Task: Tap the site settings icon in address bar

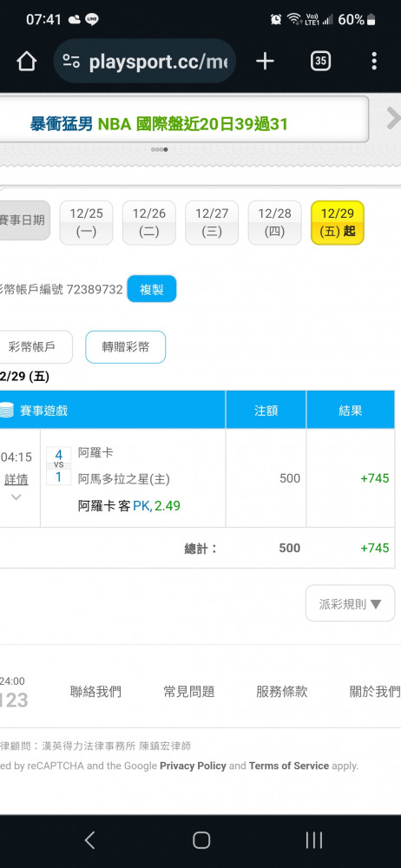Action: coord(71,62)
